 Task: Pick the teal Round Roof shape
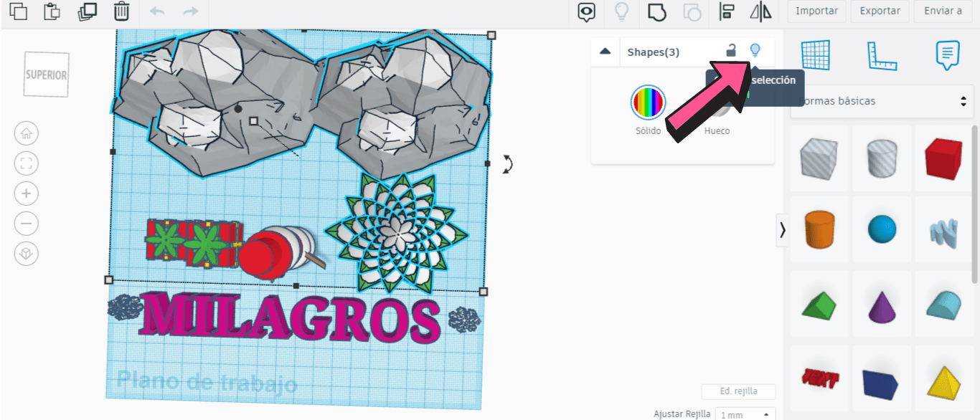point(943,304)
